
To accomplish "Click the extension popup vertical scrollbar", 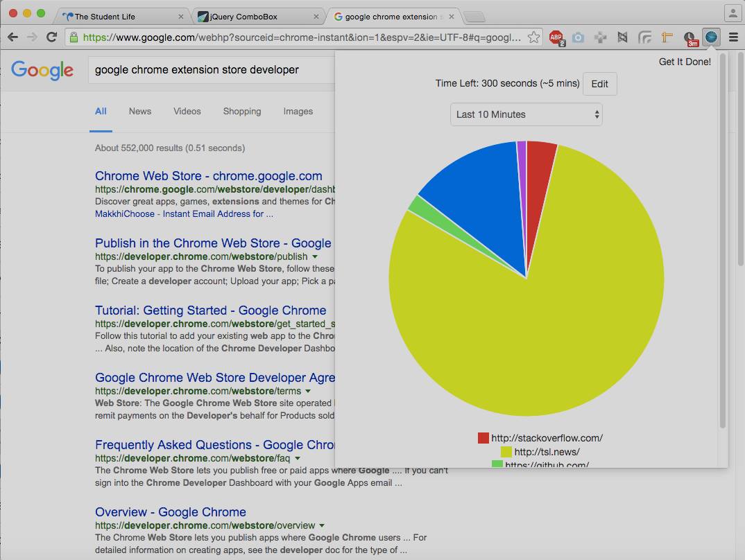I will point(722,242).
